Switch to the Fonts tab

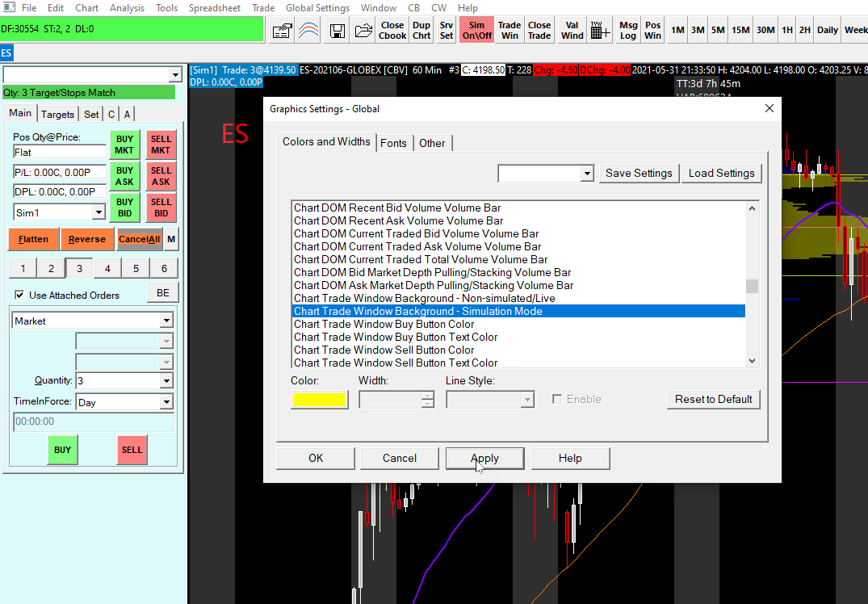point(393,143)
